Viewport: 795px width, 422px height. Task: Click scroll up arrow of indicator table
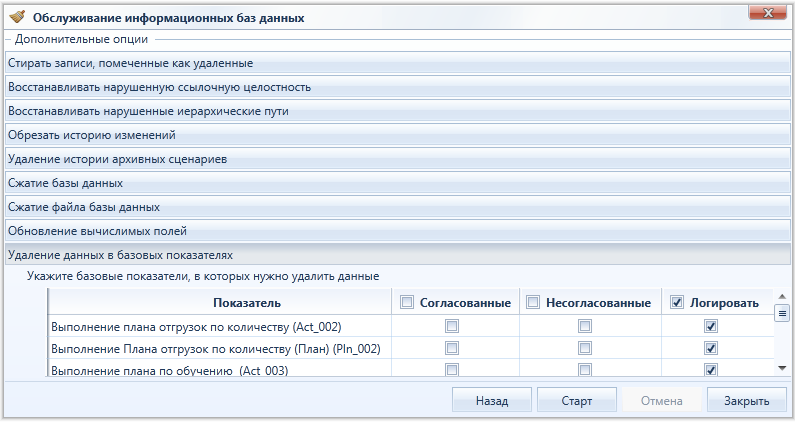(782, 297)
